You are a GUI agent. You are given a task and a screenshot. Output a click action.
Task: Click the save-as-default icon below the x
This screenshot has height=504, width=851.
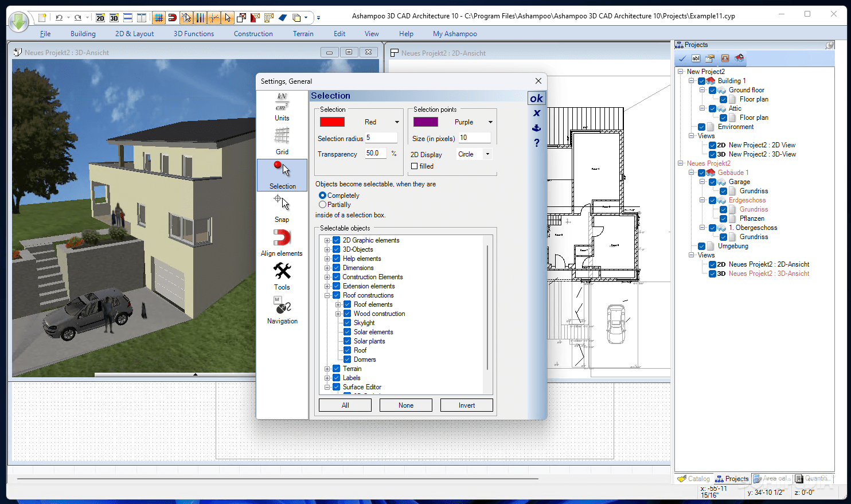pos(536,128)
